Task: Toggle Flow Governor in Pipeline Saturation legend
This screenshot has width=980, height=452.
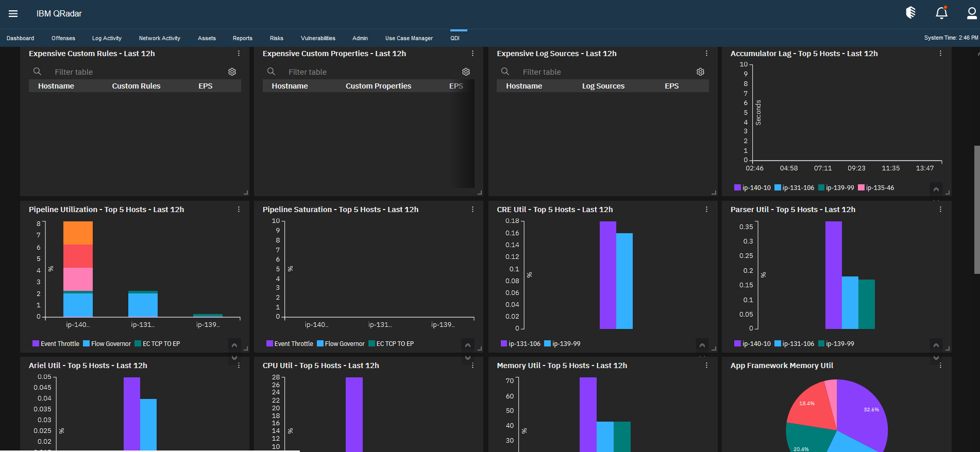Action: point(341,344)
